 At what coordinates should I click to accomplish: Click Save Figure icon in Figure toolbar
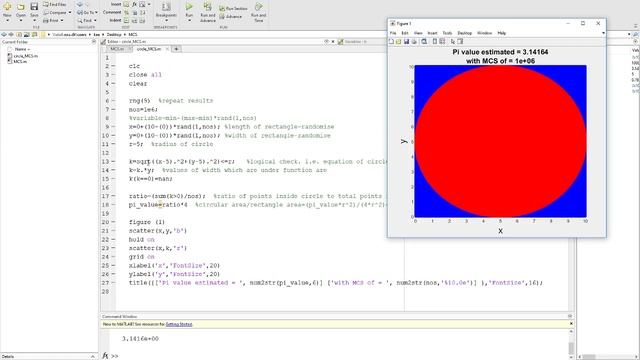click(x=406, y=42)
